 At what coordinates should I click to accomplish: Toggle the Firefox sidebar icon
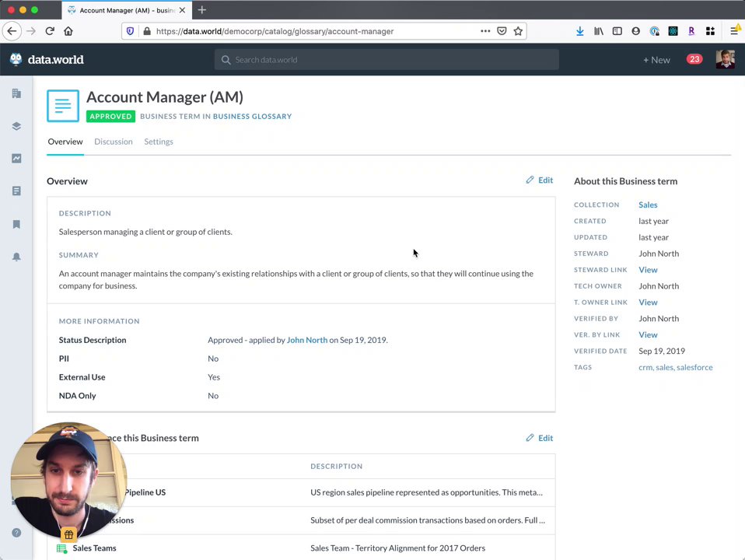(x=617, y=31)
